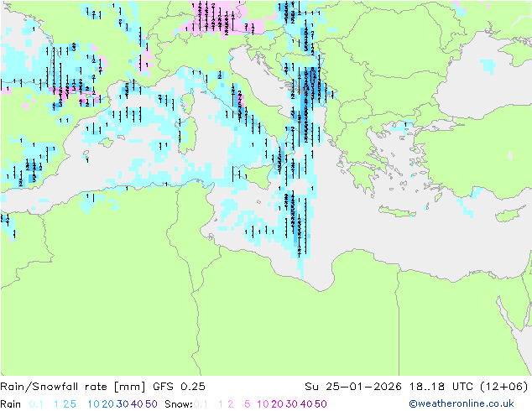
Task: Select the Snow legend value 50
Action: tap(321, 404)
